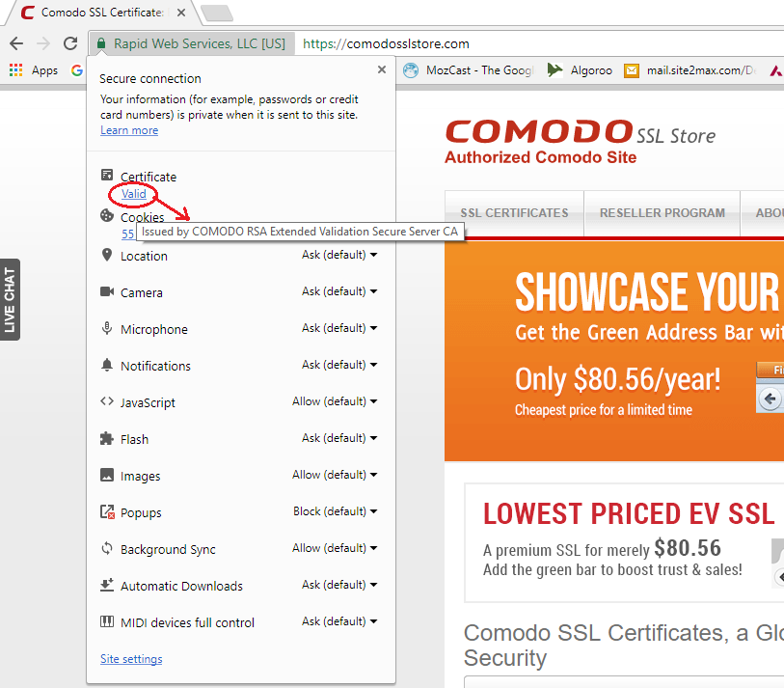Open the Images permission dropdown
784x688 pixels.
pos(335,475)
